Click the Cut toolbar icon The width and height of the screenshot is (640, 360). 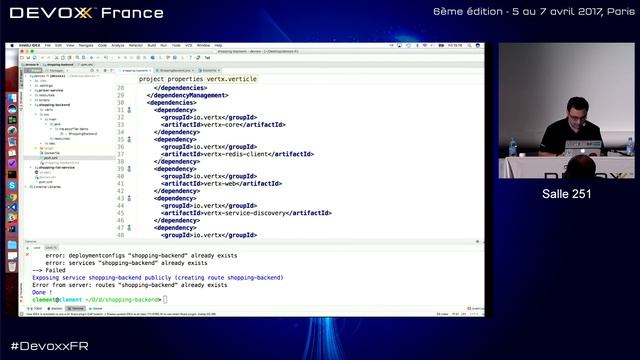(57, 58)
